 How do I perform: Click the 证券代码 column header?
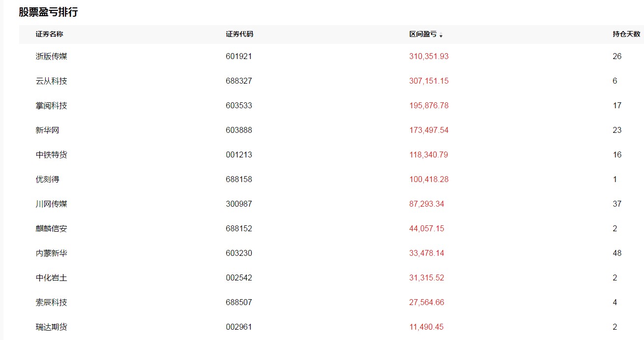[x=239, y=34]
